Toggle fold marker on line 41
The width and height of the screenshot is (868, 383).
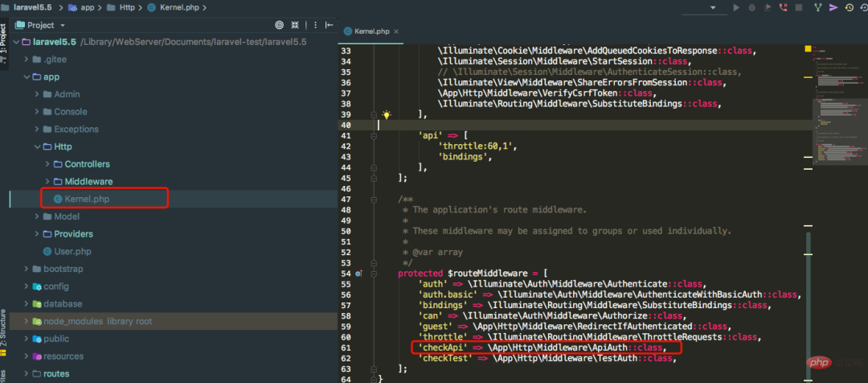pyautogui.click(x=375, y=136)
